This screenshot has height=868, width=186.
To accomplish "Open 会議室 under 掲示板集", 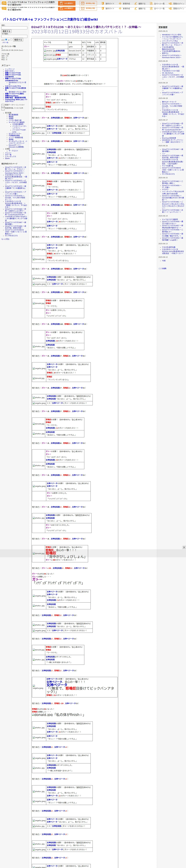I will [x=11, y=119].
